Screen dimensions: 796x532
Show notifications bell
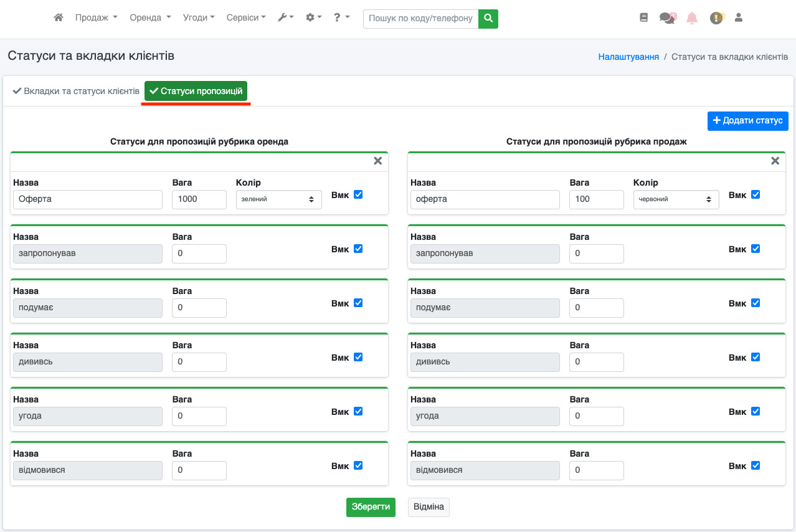click(x=692, y=18)
